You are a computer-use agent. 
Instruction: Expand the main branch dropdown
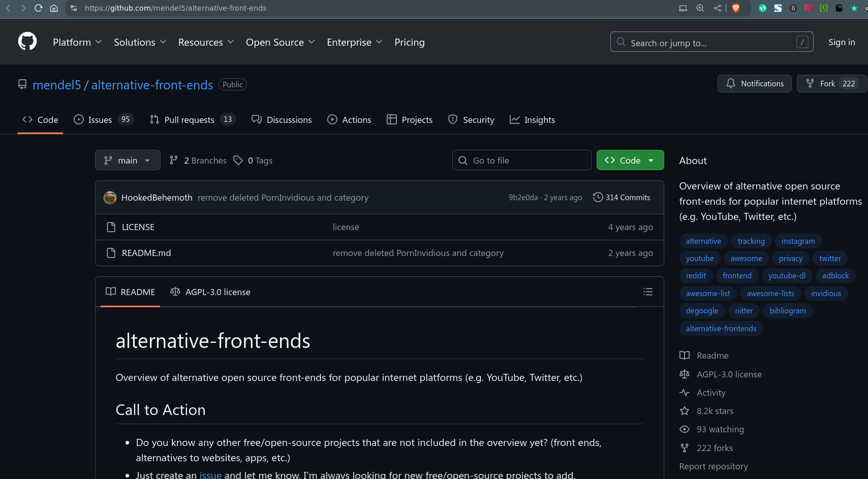[x=128, y=161]
